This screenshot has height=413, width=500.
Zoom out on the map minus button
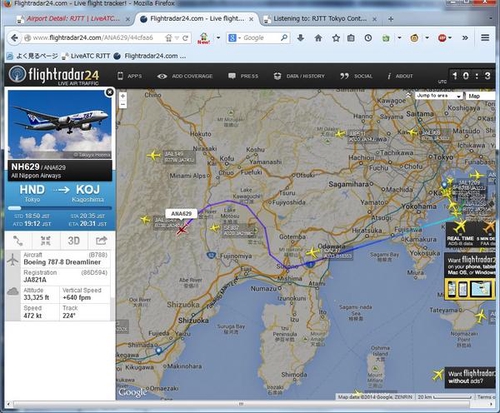[x=123, y=104]
